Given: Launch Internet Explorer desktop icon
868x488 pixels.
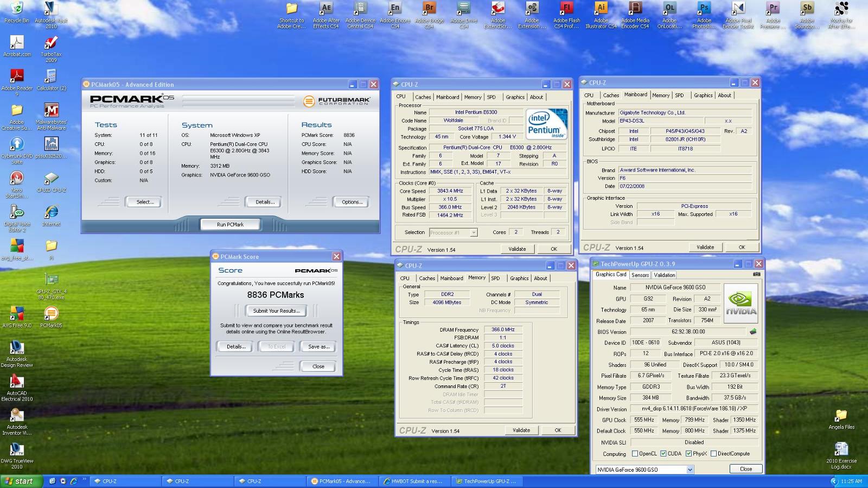Looking at the screenshot, I should tap(51, 216).
